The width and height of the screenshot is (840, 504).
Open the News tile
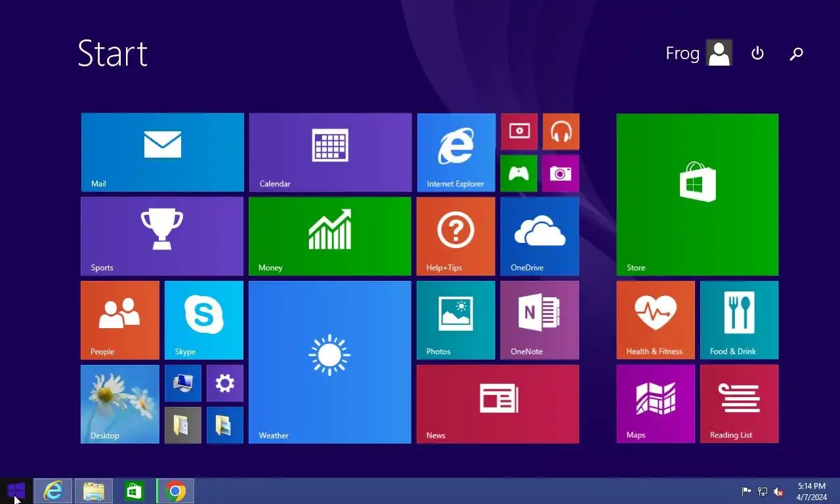click(498, 404)
